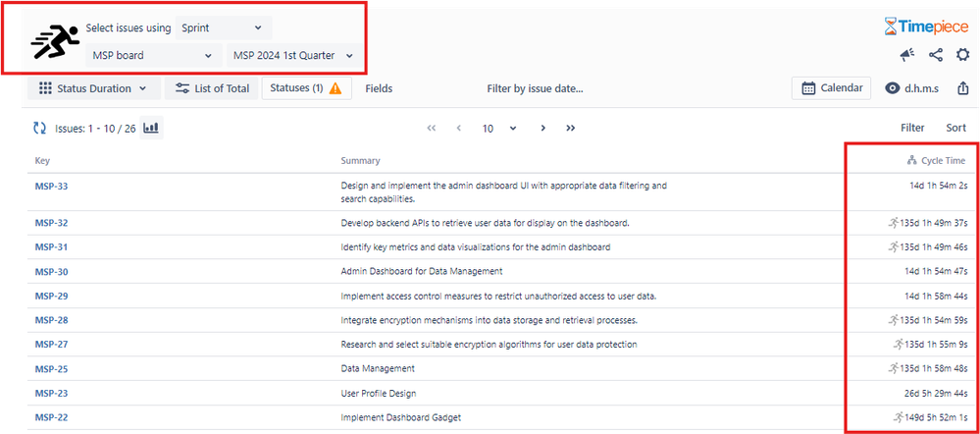This screenshot has width=980, height=434.
Task: Click cycle time '135d 1h 49m 37s'
Action: point(934,223)
